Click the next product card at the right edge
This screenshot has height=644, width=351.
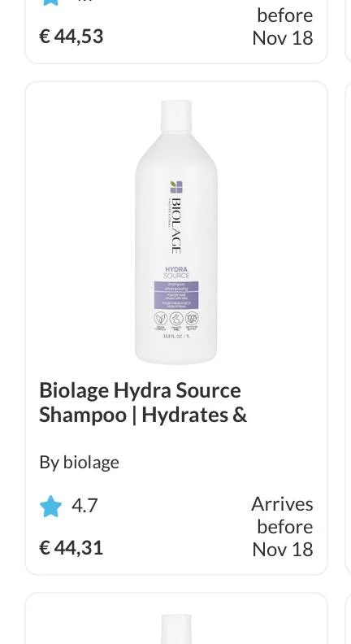[x=349, y=328]
